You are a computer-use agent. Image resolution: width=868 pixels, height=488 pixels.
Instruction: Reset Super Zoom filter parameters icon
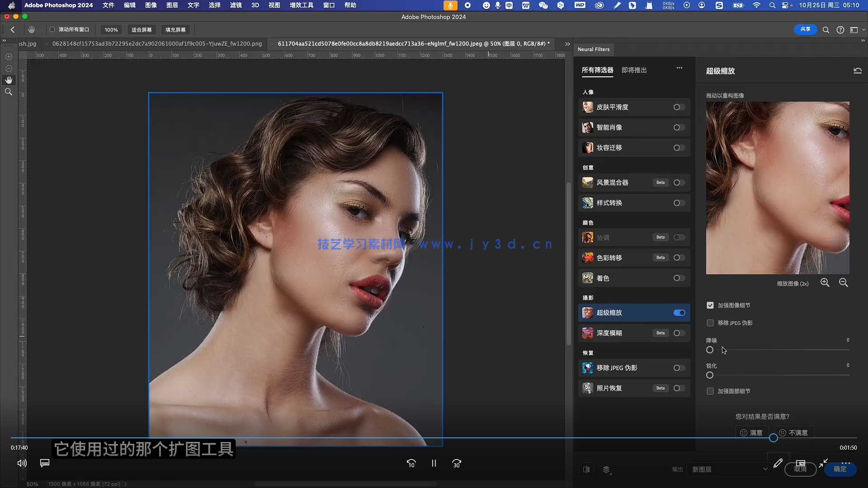click(858, 70)
